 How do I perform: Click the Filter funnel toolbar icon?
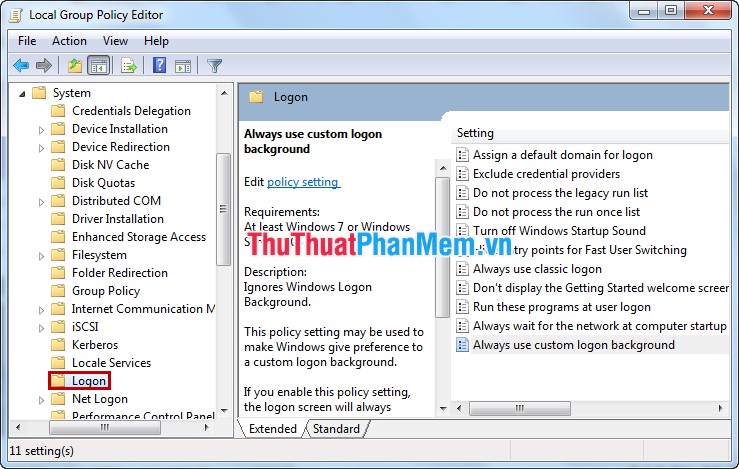coord(214,66)
